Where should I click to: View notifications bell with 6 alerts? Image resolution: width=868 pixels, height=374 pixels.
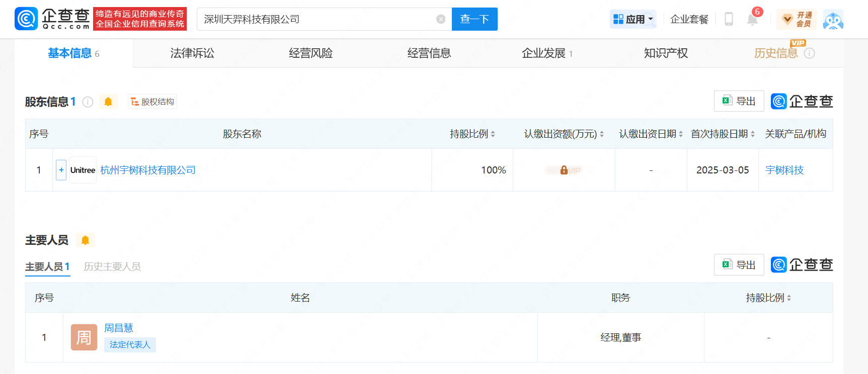point(753,19)
